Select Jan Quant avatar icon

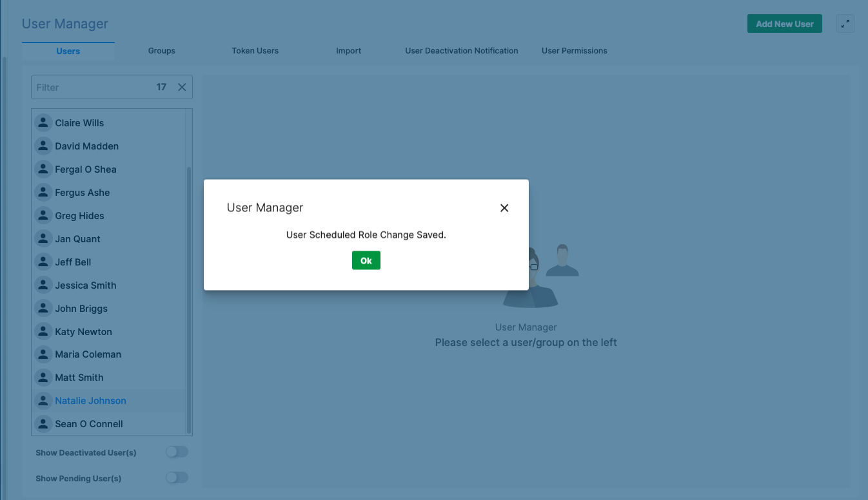[x=43, y=238]
